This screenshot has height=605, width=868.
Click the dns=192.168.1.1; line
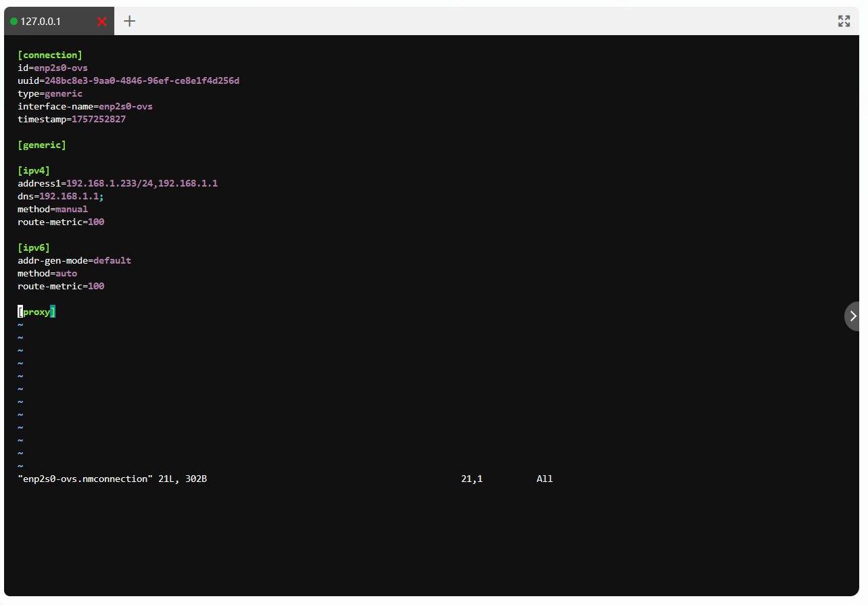coord(61,196)
